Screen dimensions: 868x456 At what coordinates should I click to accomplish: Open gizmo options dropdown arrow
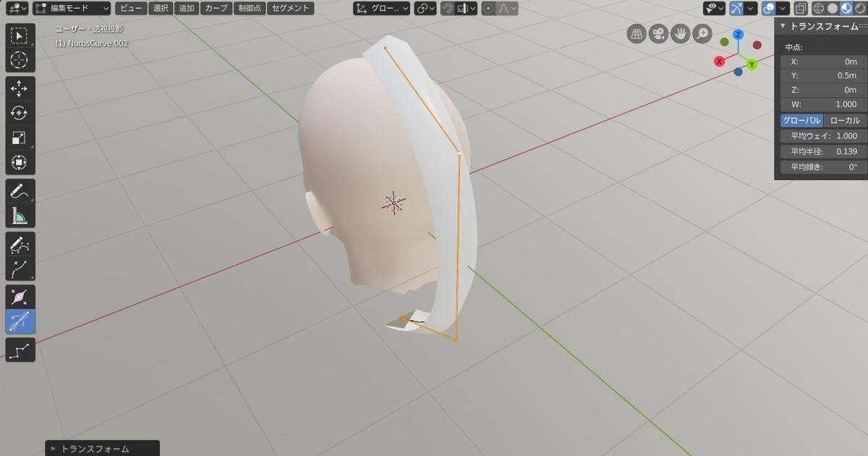(752, 9)
